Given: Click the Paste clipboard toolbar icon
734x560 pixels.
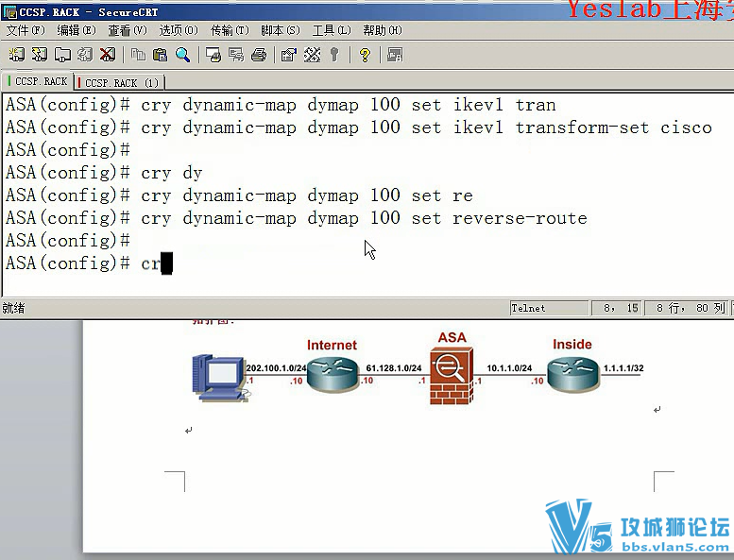Looking at the screenshot, I should tap(161, 55).
